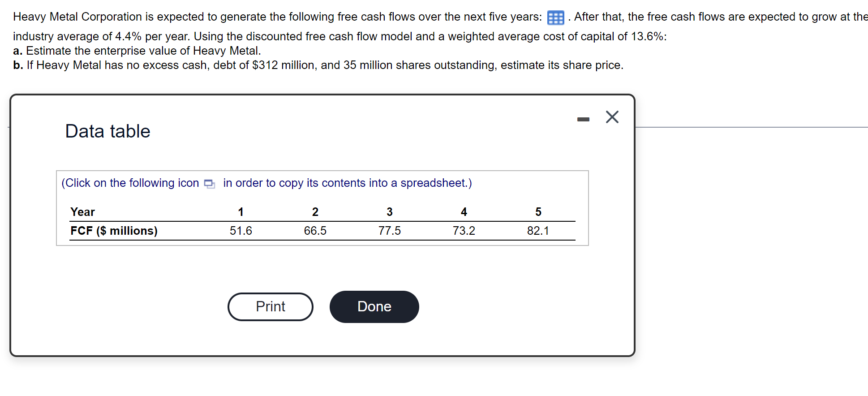Click the Done button

click(x=374, y=307)
